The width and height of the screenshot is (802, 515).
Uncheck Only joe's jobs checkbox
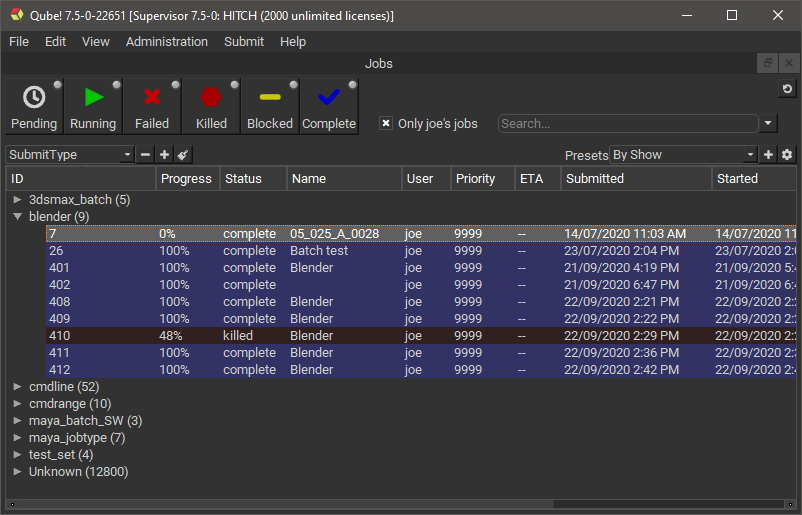pos(386,124)
